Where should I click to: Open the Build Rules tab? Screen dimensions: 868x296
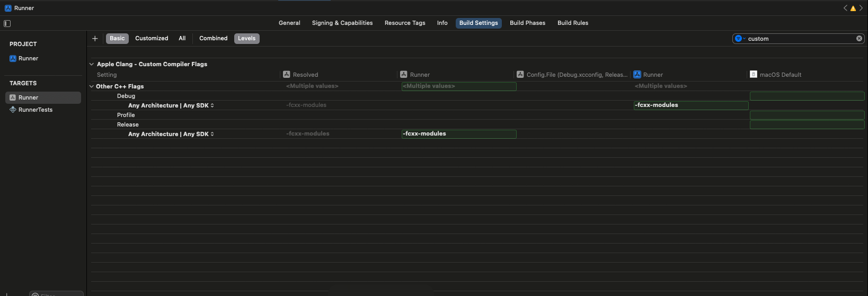pos(573,23)
